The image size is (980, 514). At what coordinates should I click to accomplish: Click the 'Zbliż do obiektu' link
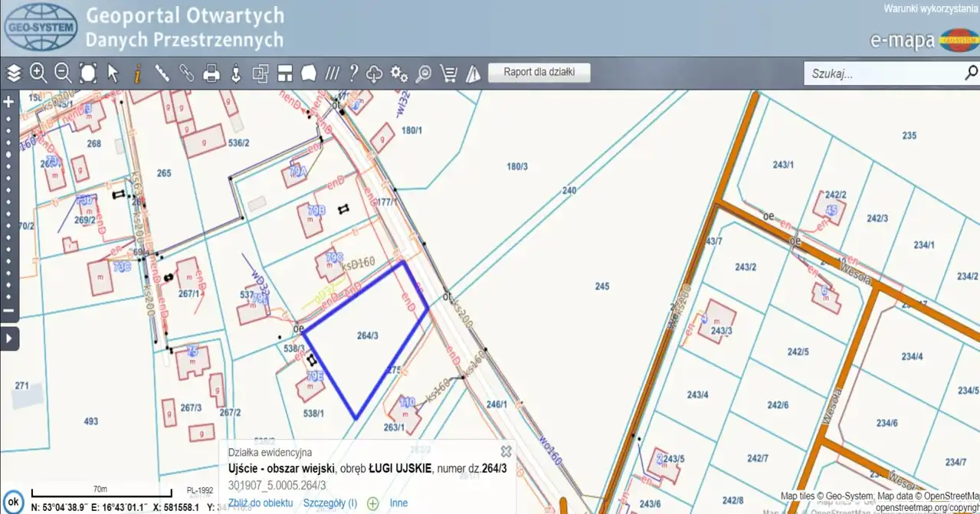click(261, 503)
